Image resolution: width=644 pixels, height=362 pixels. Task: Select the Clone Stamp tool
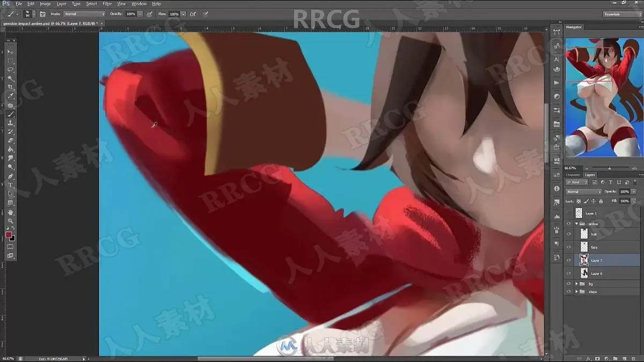coord(10,123)
